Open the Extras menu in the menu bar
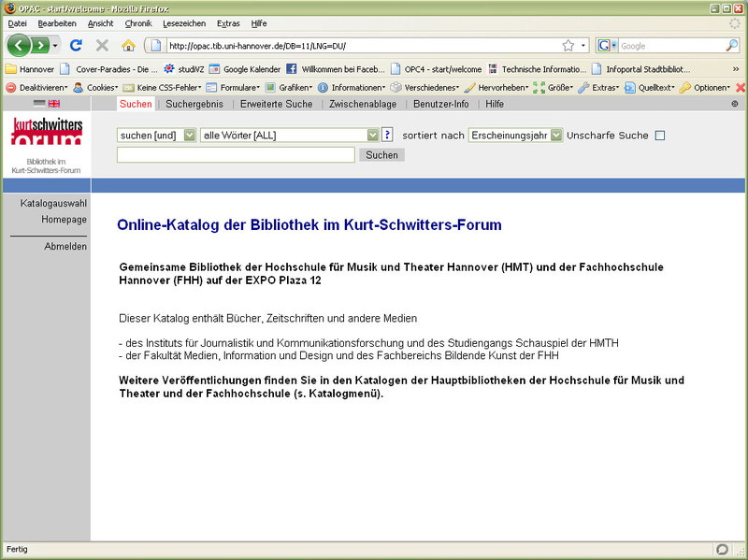Screen dimensions: 748x560 [x=228, y=23]
